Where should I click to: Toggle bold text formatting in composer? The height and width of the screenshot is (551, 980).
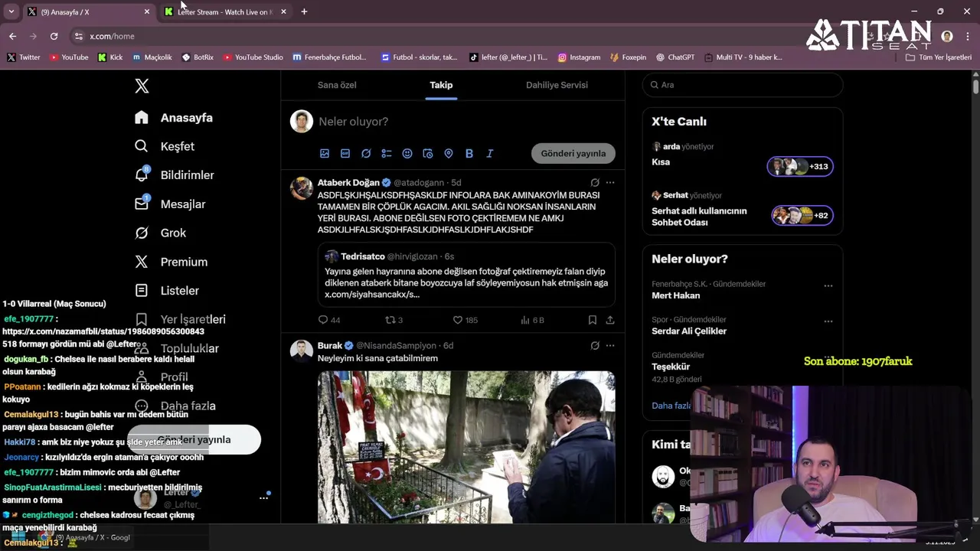[469, 154]
